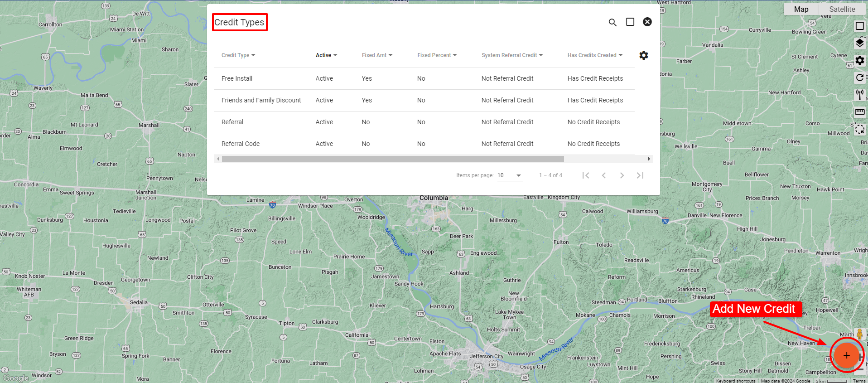Sort by Has Credits Created column
Viewport: 868px width, 383px height.
pyautogui.click(x=595, y=55)
